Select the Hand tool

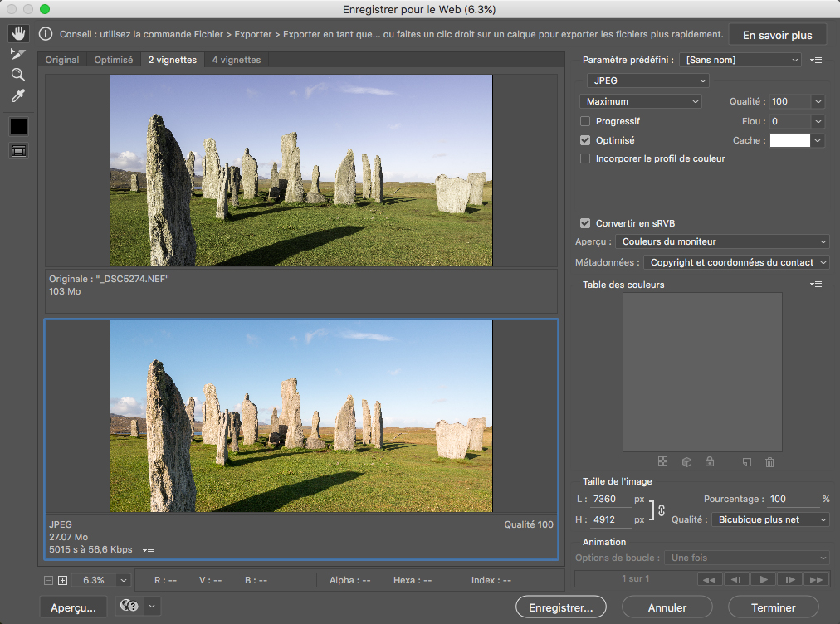(x=18, y=34)
